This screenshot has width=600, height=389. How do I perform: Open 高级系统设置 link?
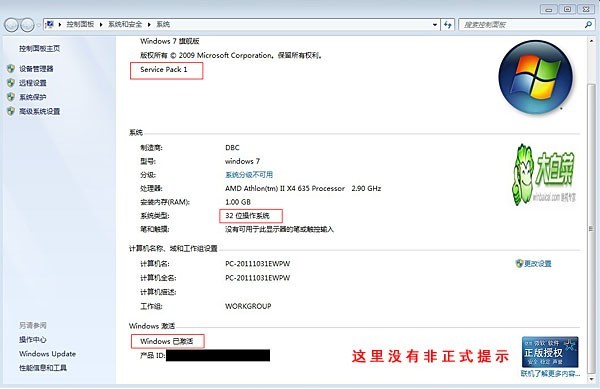click(x=40, y=111)
